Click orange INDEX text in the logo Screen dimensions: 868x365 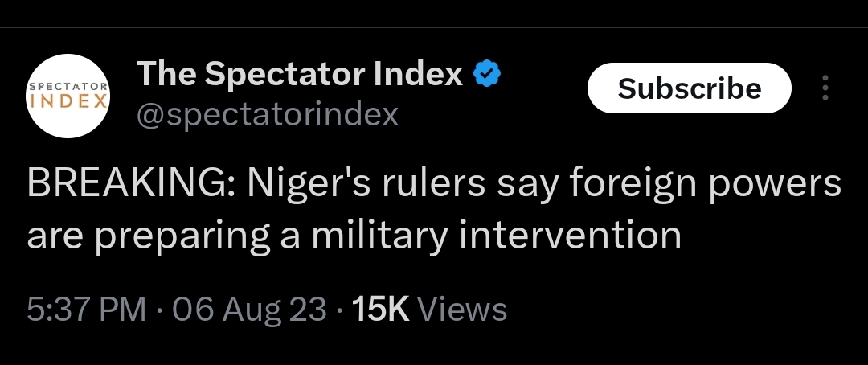(68, 102)
